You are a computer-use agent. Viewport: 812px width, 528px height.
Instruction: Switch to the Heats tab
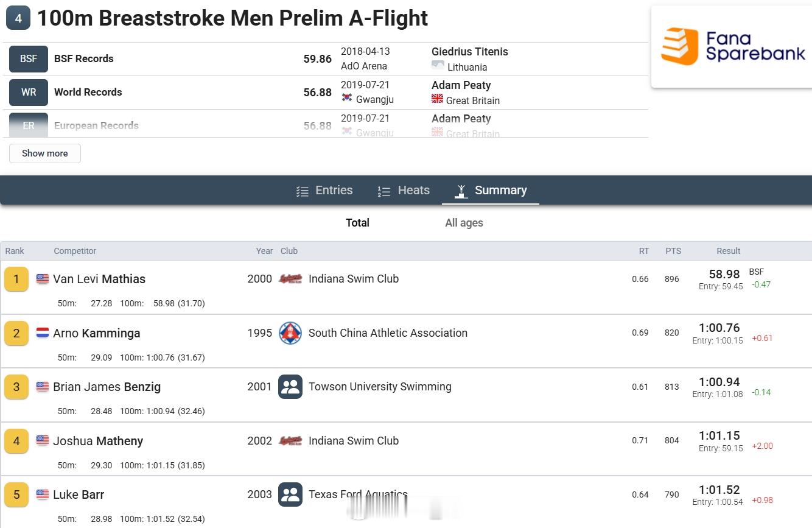(x=404, y=191)
